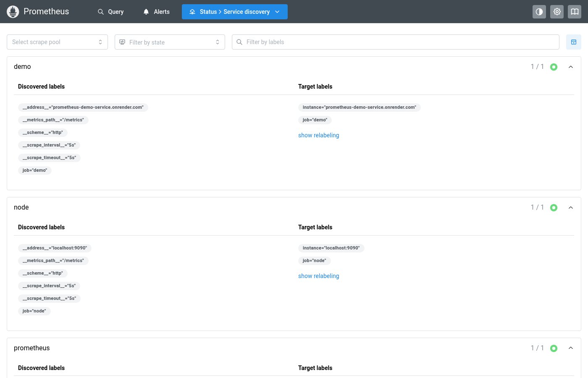Screen dimensions: 588x378
Task: Click node's Target labels column header
Action: coord(315,227)
